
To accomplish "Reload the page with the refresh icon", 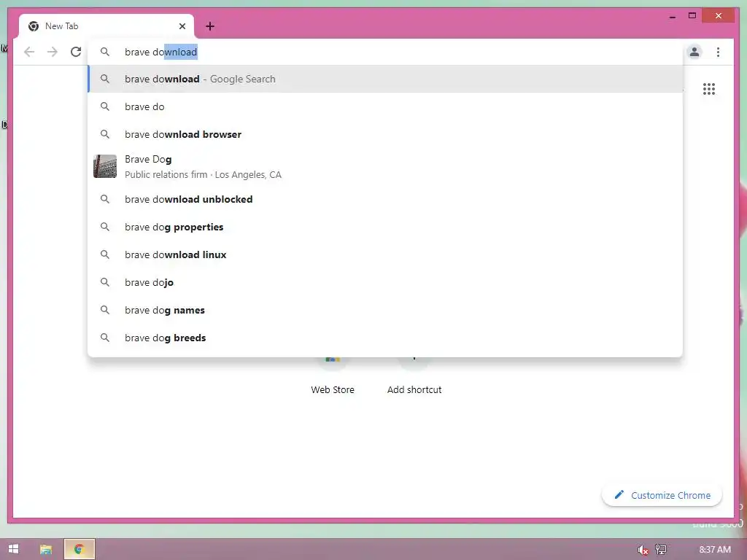I will (76, 52).
